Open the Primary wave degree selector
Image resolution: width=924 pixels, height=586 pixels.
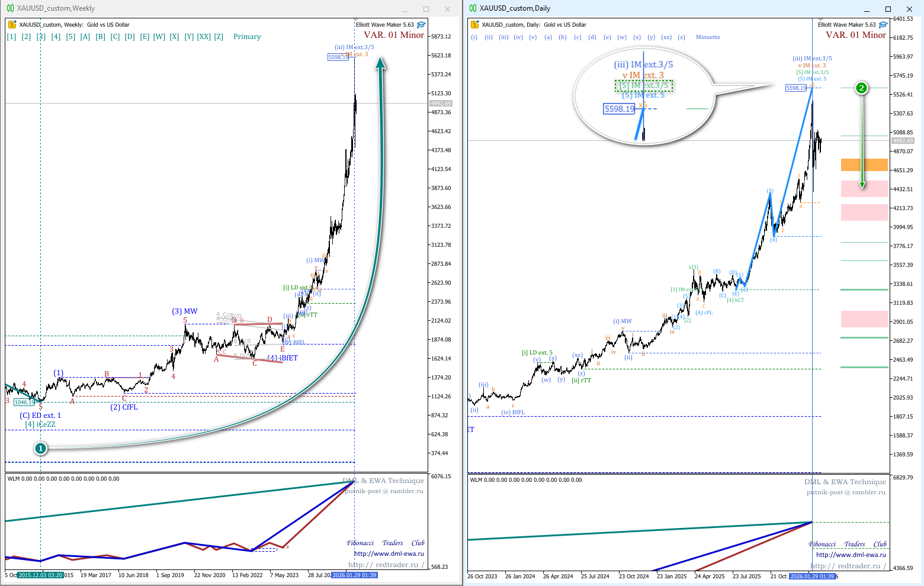(x=247, y=37)
